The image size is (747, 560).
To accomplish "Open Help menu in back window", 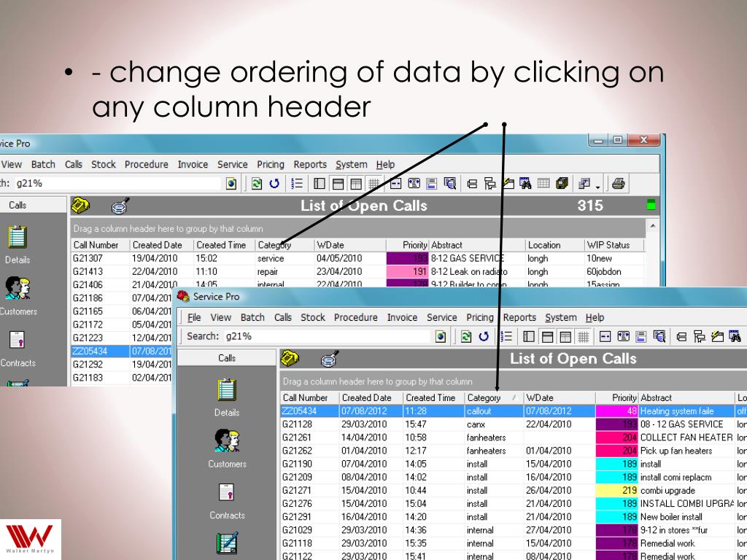I will click(x=385, y=164).
